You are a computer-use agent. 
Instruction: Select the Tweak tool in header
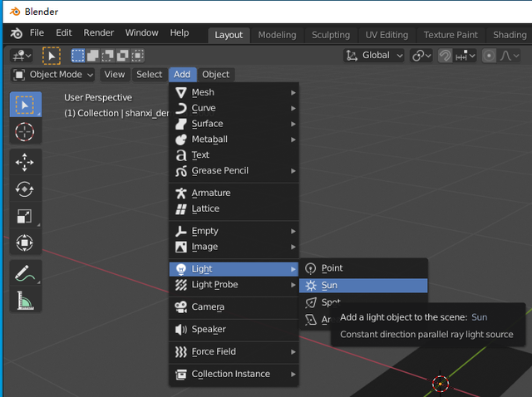52,56
